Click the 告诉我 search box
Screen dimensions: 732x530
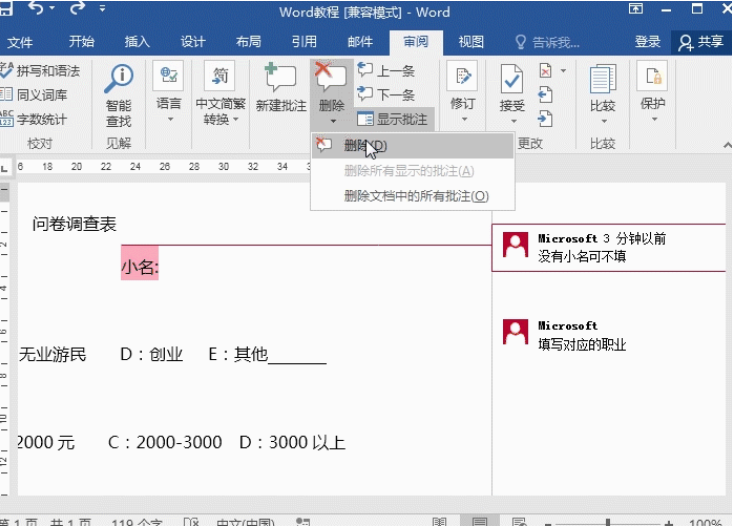[547, 42]
